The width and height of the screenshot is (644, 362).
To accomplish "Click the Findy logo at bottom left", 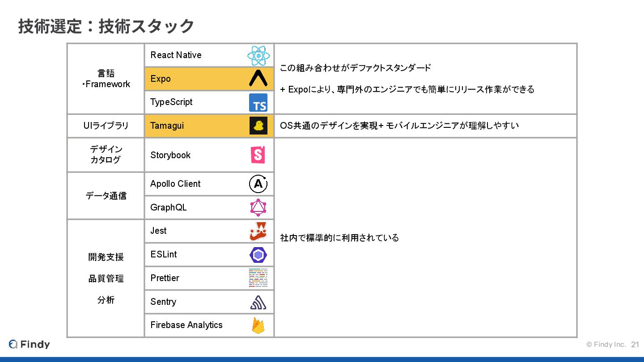I will tap(29, 344).
